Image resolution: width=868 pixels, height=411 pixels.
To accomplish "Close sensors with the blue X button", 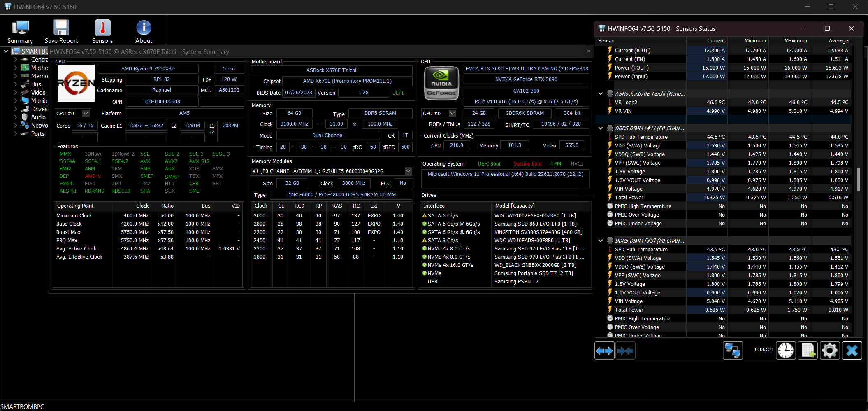I will click(852, 351).
